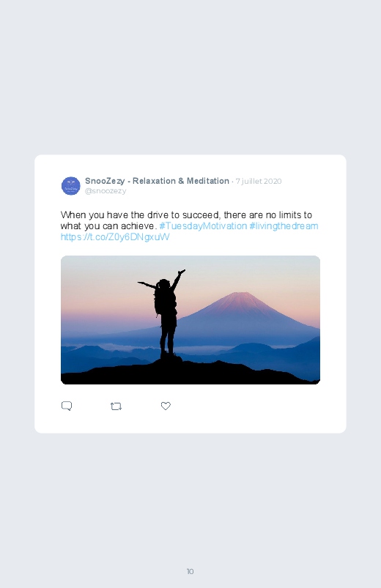Like the tweet with the heart icon
Screen dimensions: 381x588
click(x=166, y=406)
